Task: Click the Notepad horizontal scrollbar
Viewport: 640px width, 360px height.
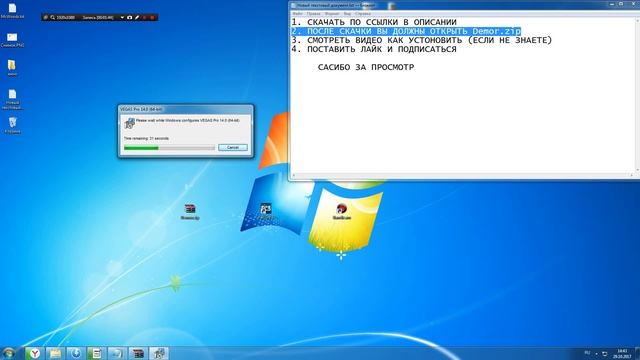Action: pyautogui.click(x=462, y=175)
